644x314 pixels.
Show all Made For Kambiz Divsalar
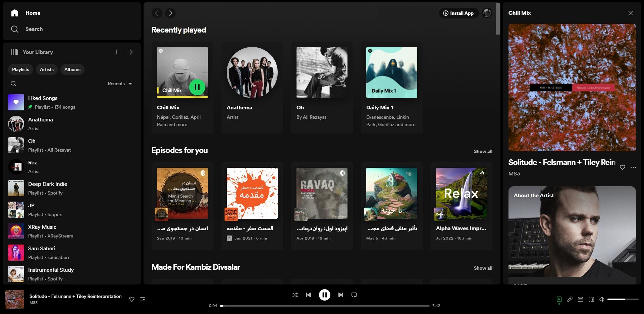(x=483, y=268)
